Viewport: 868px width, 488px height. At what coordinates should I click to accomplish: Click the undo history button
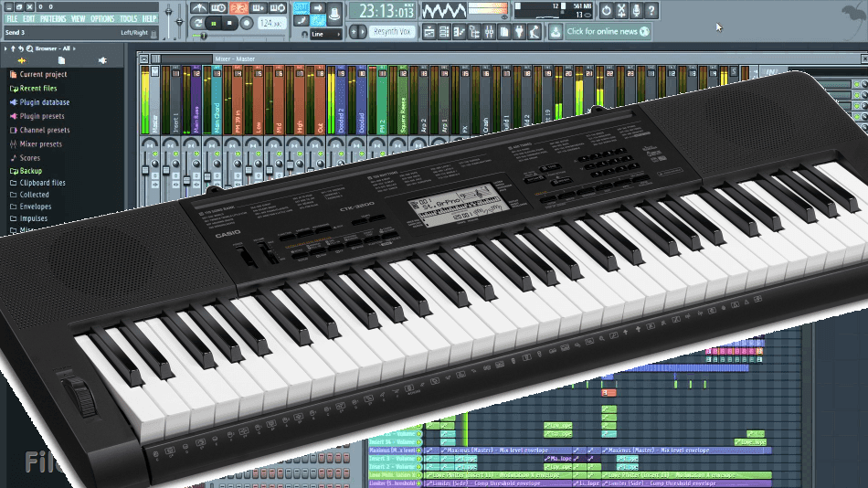coord(606,10)
